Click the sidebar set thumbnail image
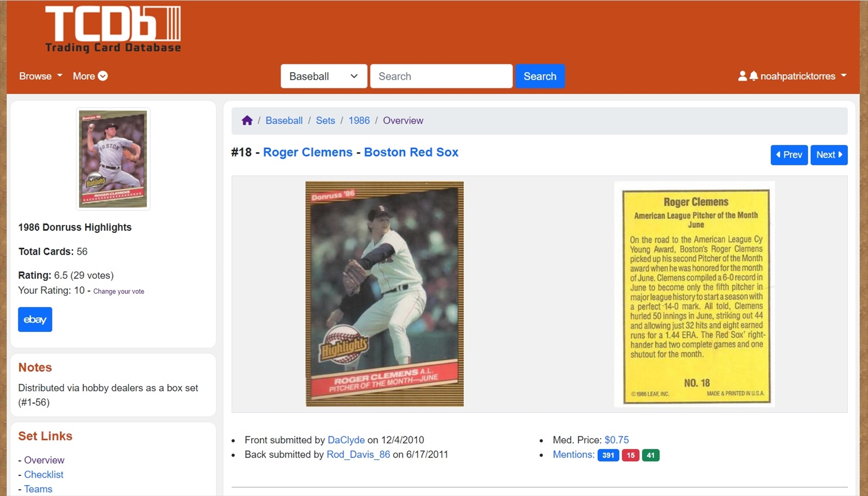This screenshot has height=496, width=868. coord(113,159)
